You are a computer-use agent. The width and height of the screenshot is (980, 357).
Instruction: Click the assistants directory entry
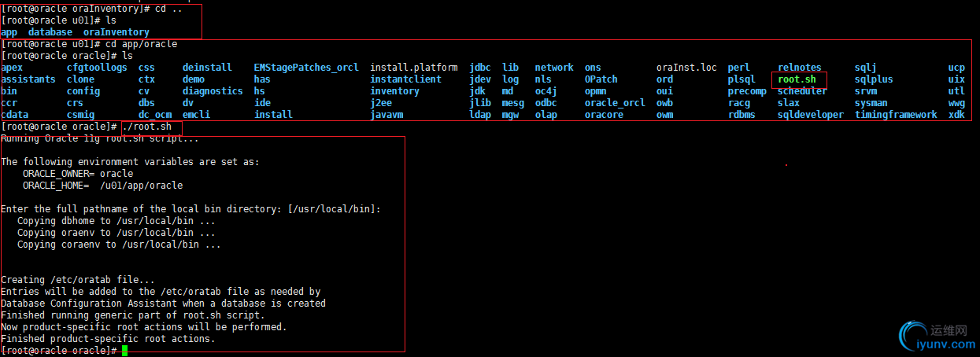pos(28,79)
